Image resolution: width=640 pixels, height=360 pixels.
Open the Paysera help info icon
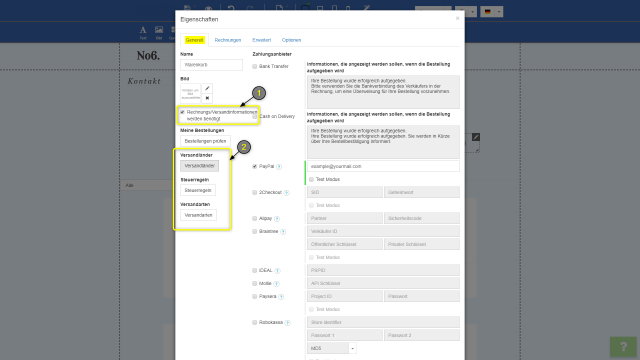[x=281, y=297]
